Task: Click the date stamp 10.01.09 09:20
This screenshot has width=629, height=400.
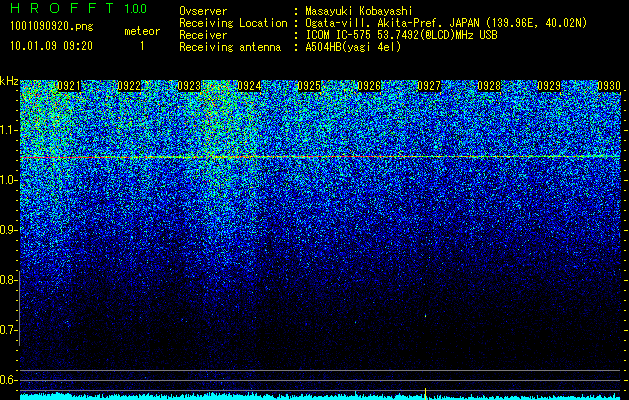Action: (x=51, y=46)
